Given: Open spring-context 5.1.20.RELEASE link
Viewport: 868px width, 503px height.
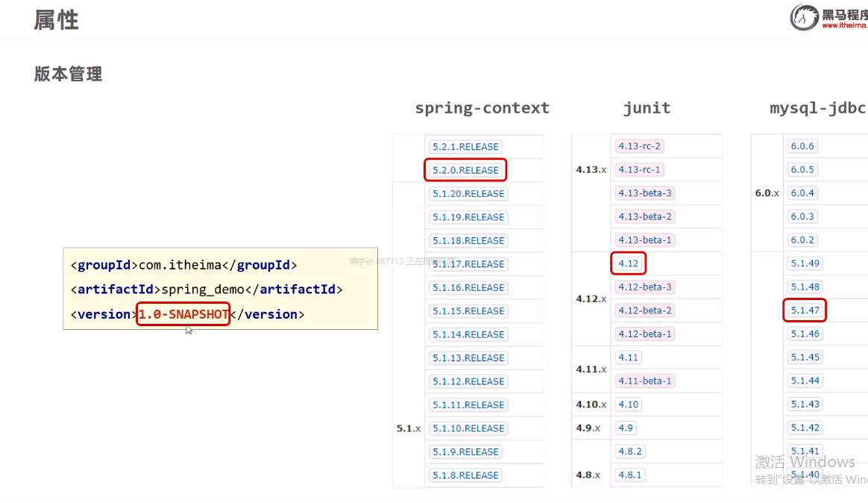Looking at the screenshot, I should tap(468, 194).
